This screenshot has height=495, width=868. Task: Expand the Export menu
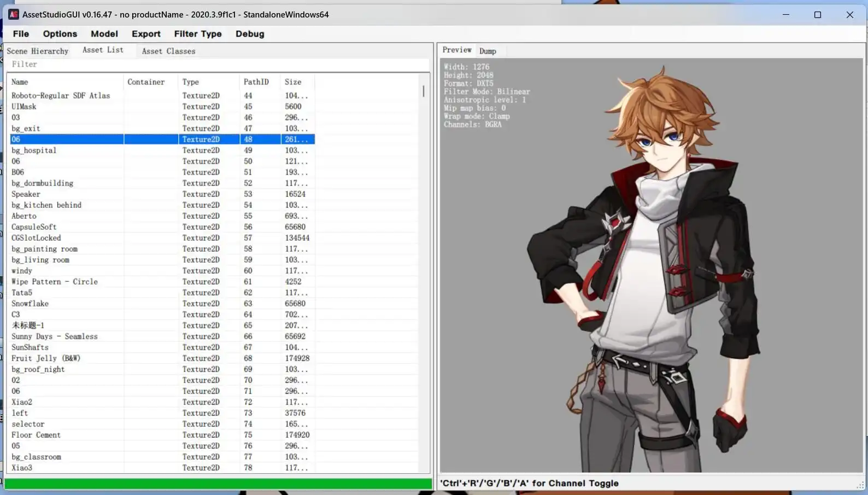point(146,34)
